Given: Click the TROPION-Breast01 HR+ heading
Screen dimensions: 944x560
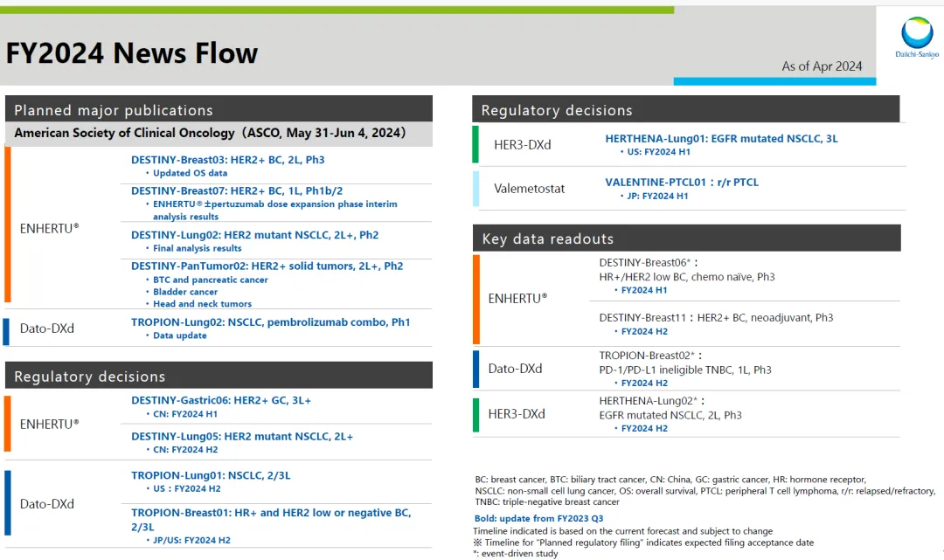Looking at the screenshot, I should [270, 513].
